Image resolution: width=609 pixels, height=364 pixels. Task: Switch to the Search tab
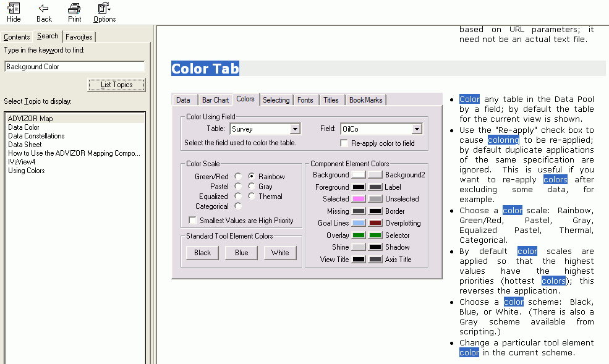[48, 36]
